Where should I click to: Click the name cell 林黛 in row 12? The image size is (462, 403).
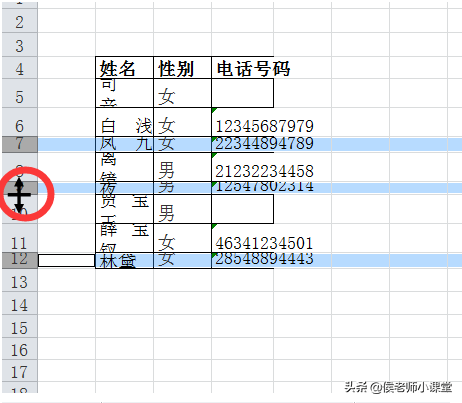[x=124, y=260]
